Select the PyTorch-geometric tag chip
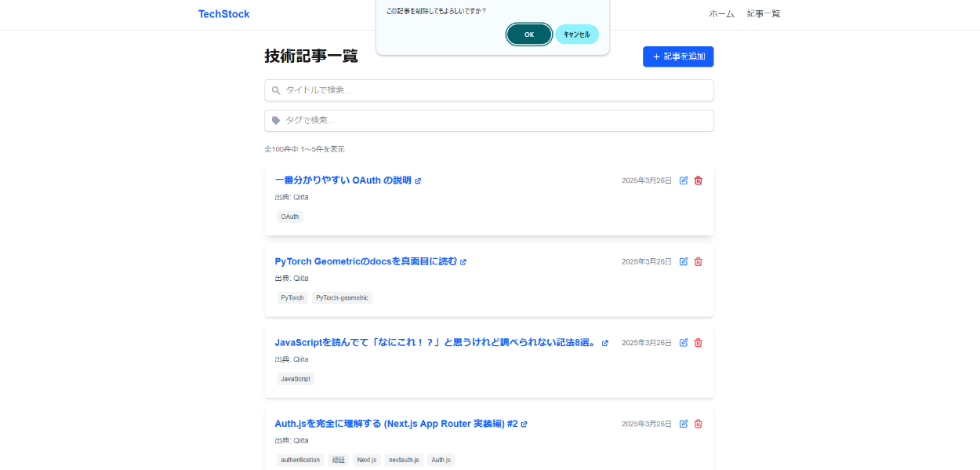The image size is (980, 470). [x=342, y=298]
